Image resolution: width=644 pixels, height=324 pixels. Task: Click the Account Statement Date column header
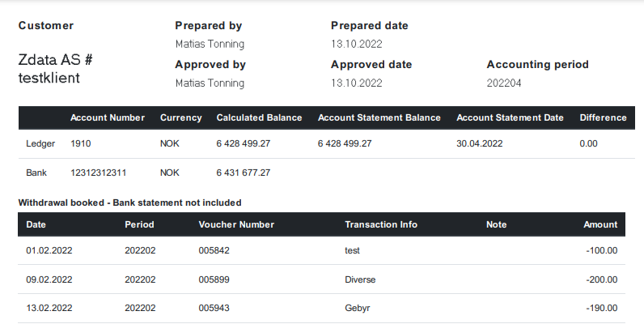(x=510, y=117)
